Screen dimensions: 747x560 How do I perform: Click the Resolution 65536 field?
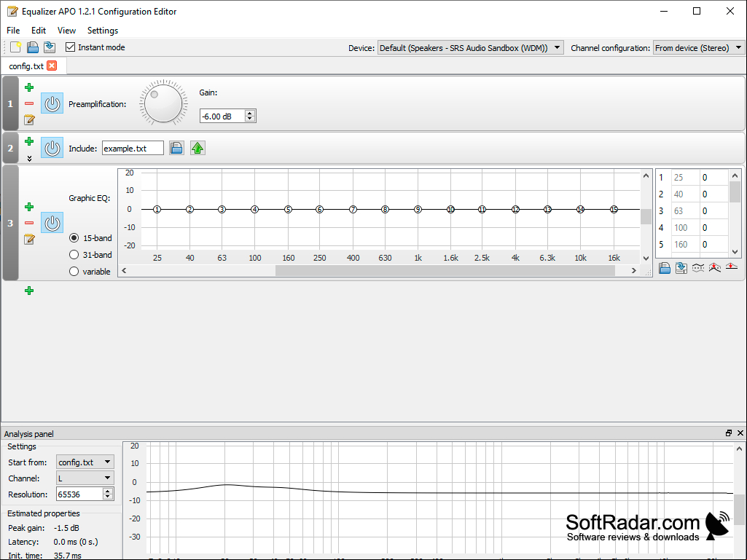pyautogui.click(x=79, y=494)
